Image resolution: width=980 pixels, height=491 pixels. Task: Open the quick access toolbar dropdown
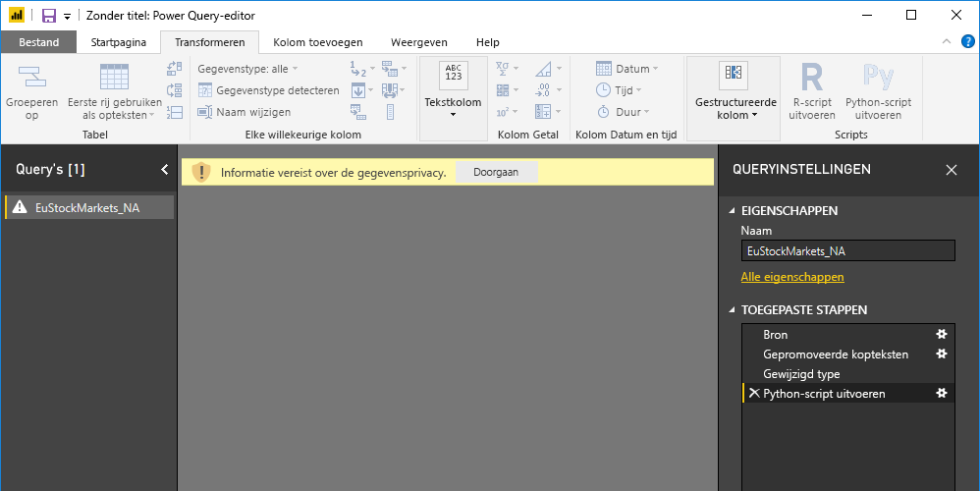[67, 17]
